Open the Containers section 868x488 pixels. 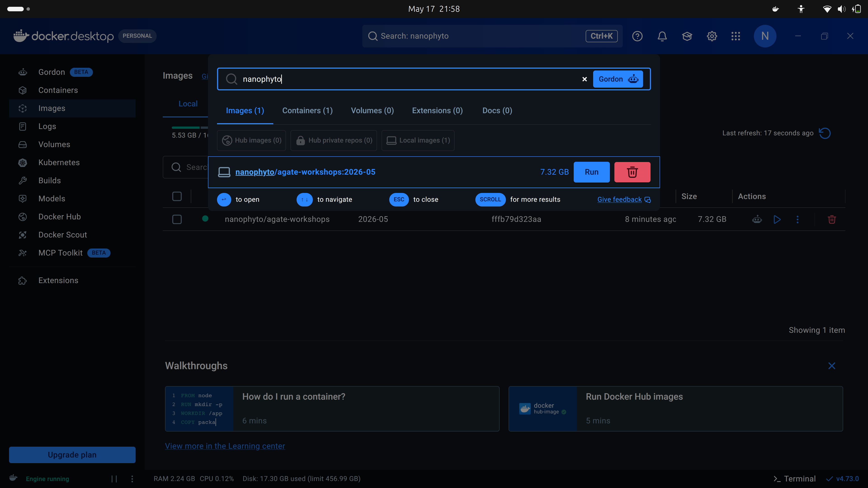[72, 90]
